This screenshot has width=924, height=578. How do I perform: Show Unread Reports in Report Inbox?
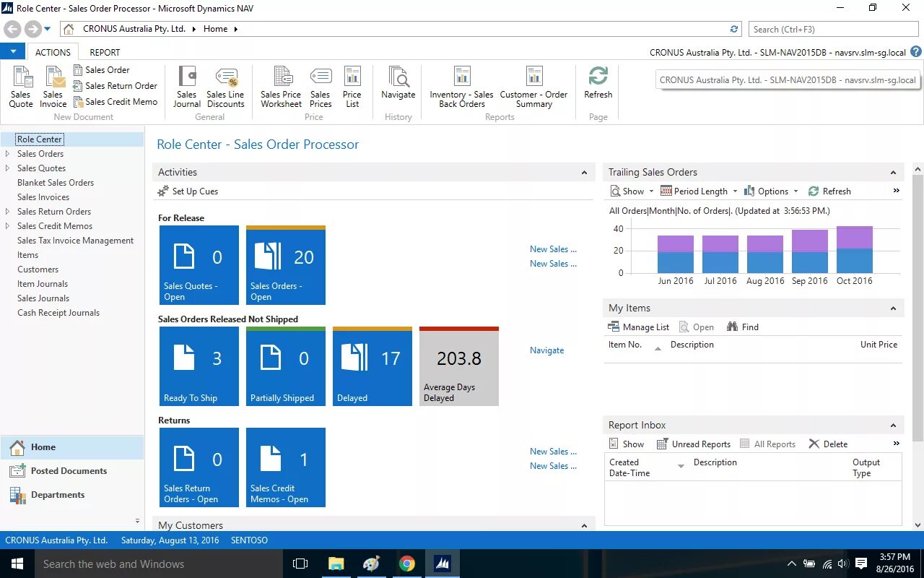[x=693, y=444]
